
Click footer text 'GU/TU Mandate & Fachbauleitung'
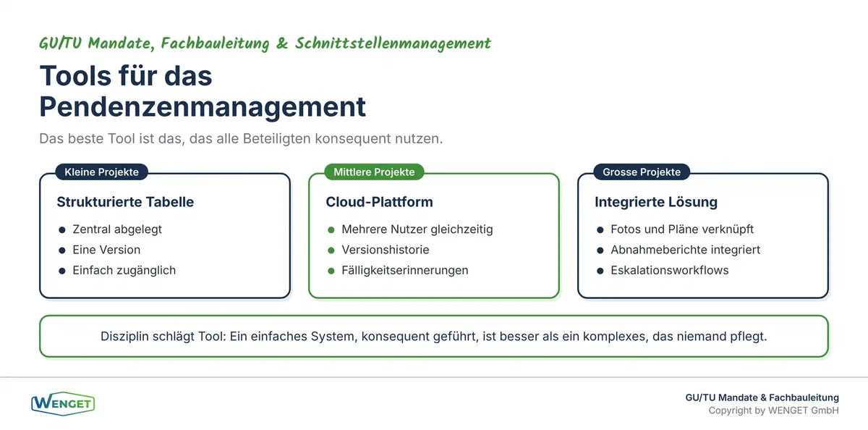tap(762, 397)
